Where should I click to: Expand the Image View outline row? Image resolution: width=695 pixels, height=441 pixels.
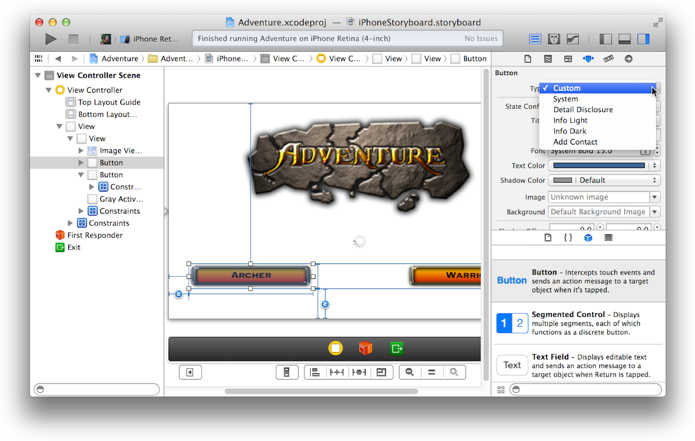(x=81, y=151)
